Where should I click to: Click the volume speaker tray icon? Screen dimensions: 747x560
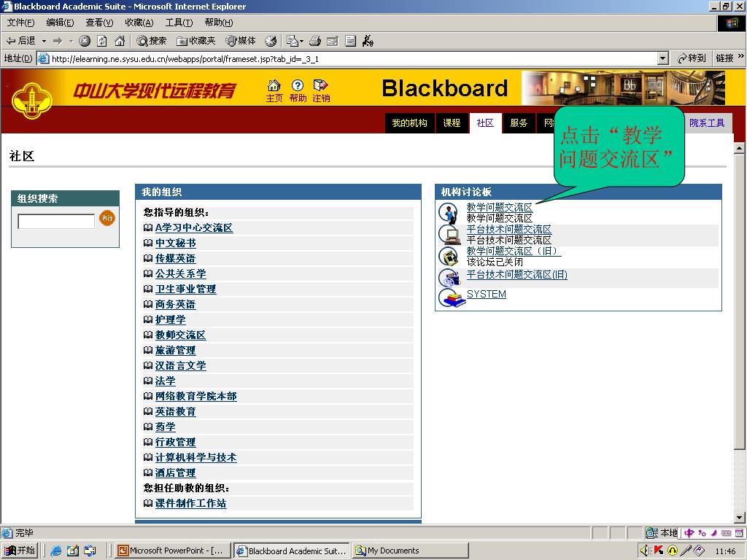point(646,551)
